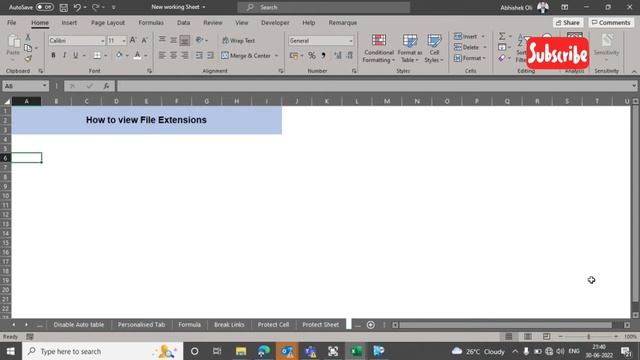
Task: Click Decrease Indent icon
Action: 199,55
